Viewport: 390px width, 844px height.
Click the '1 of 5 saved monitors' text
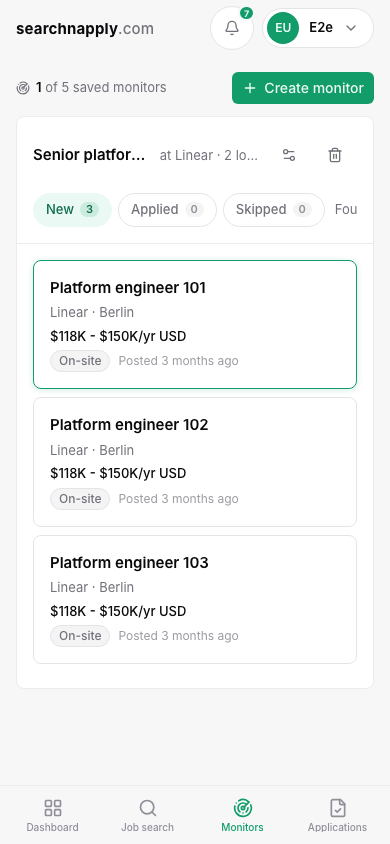point(101,88)
